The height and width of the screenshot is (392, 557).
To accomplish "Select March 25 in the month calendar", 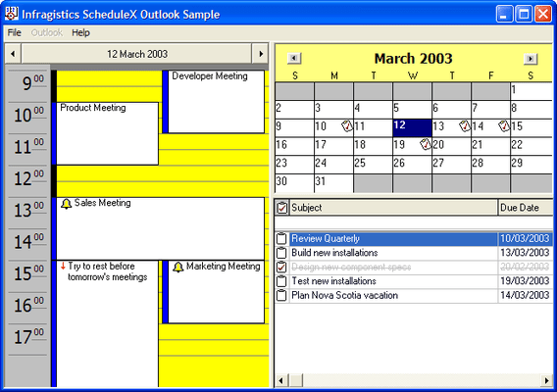I will (373, 165).
